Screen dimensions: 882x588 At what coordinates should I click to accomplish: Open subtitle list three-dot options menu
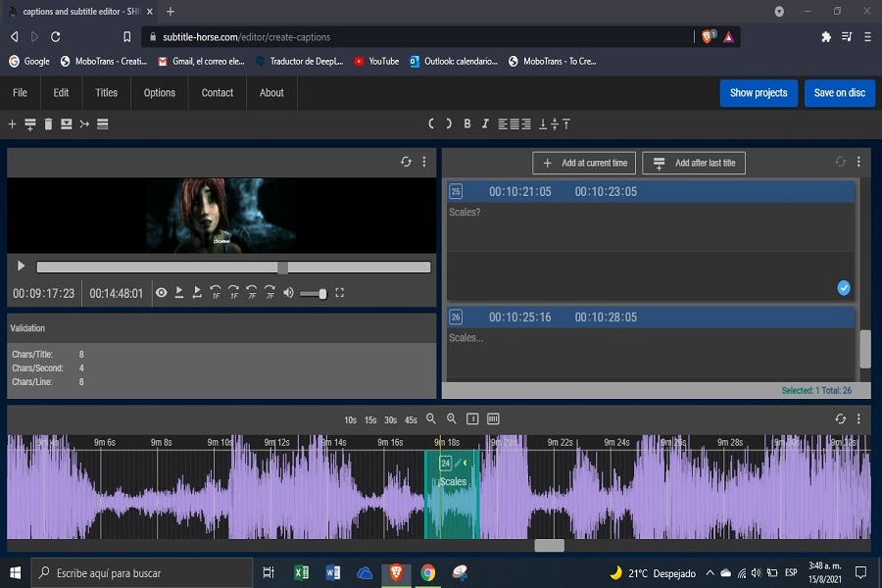click(x=858, y=162)
